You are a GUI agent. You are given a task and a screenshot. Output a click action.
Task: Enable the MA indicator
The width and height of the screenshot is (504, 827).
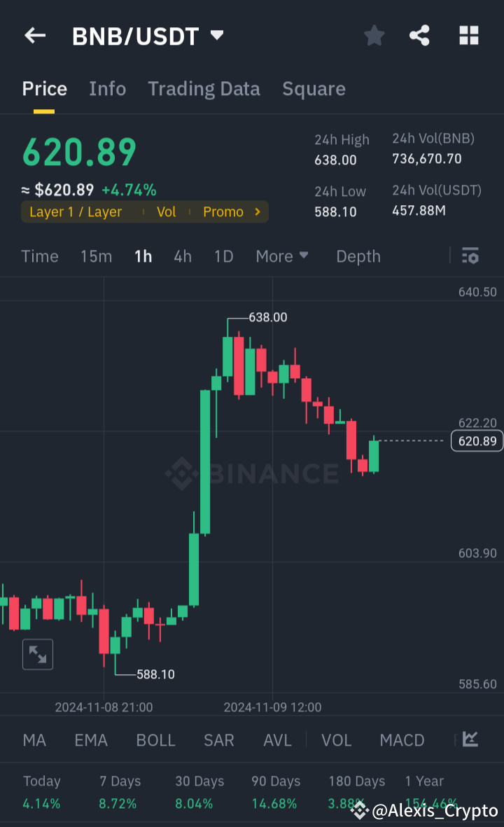tap(34, 740)
